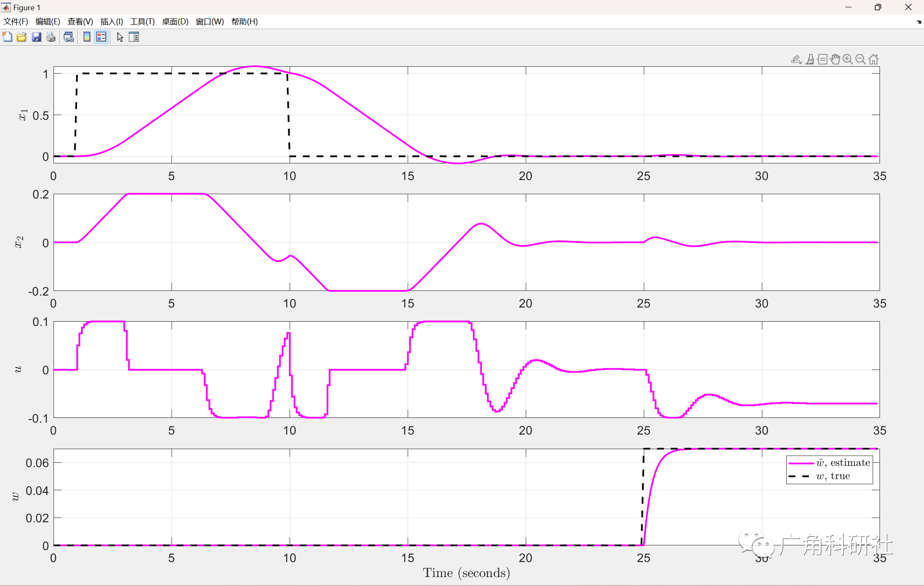Activate the Zoom In magnifier tool
Image resolution: width=924 pixels, height=586 pixels.
click(x=847, y=59)
